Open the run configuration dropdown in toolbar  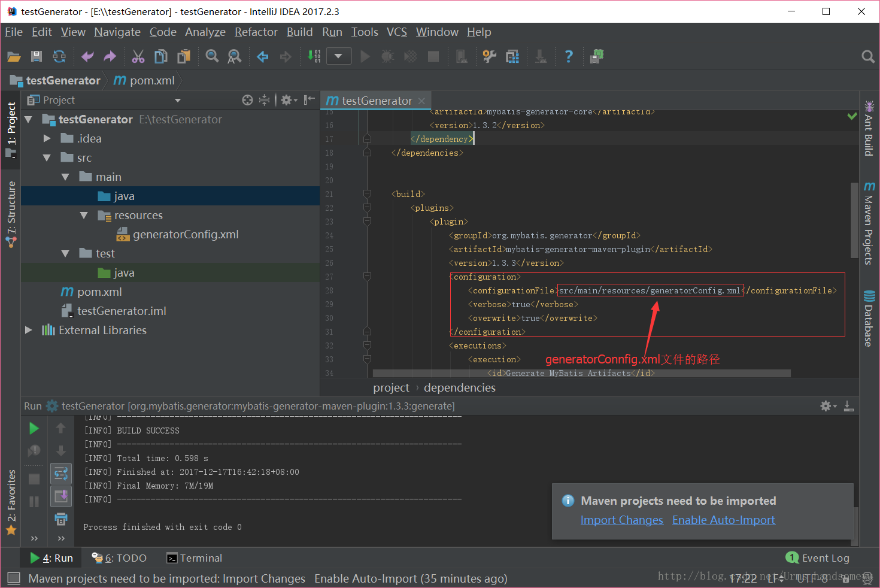tap(338, 56)
